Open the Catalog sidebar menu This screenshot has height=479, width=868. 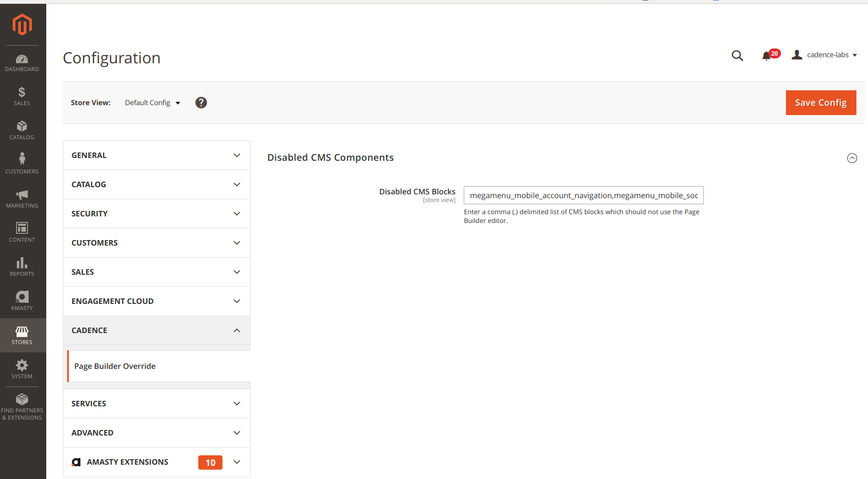tap(22, 130)
